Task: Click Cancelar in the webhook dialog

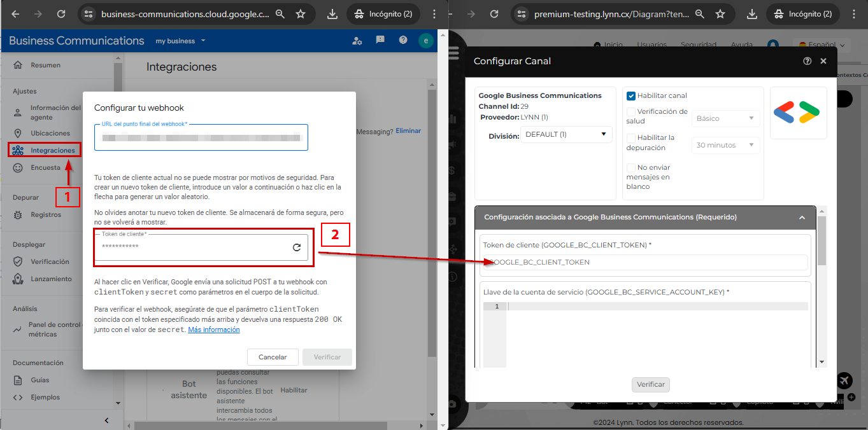Action: pyautogui.click(x=273, y=357)
